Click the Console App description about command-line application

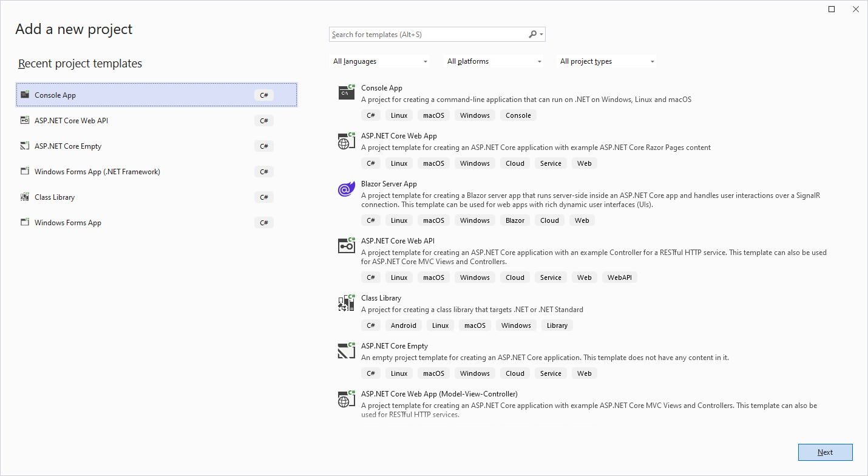(526, 100)
